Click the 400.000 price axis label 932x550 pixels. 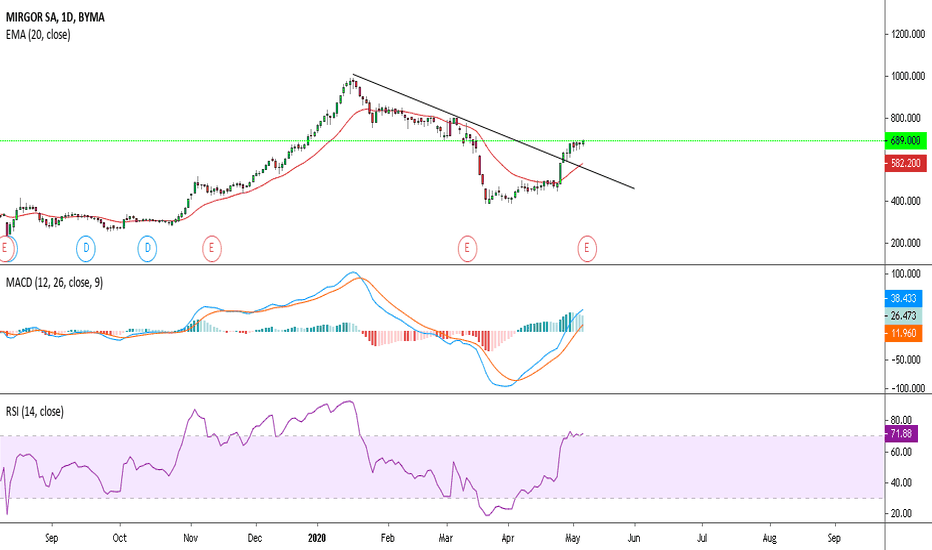(908, 202)
